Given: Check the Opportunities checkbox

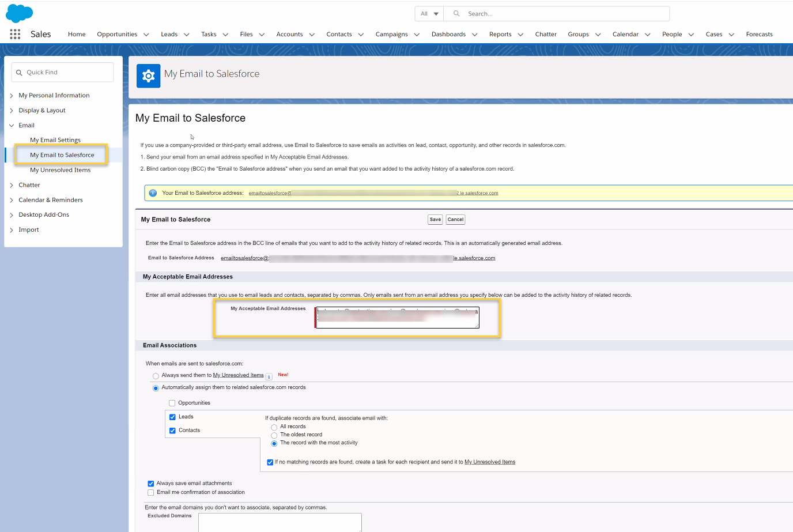Looking at the screenshot, I should (172, 403).
